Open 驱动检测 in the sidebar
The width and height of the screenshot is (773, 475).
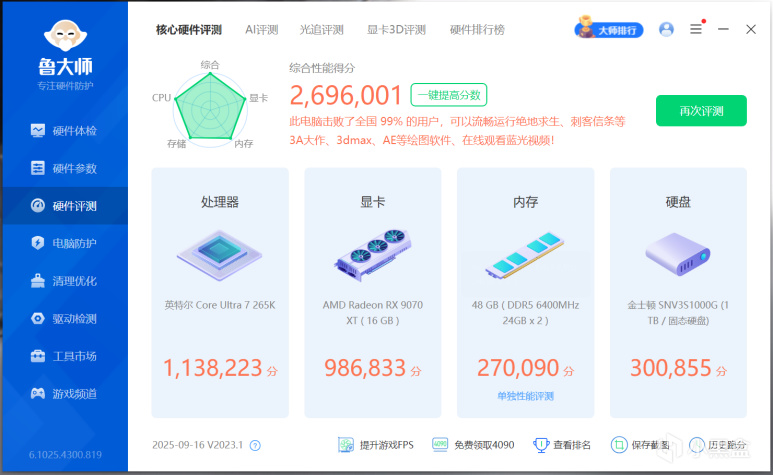coord(64,318)
